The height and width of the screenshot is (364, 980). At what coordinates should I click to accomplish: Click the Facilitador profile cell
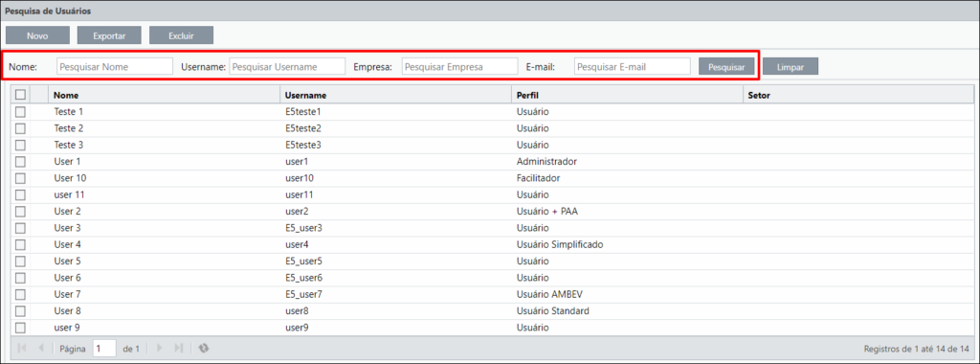(538, 178)
